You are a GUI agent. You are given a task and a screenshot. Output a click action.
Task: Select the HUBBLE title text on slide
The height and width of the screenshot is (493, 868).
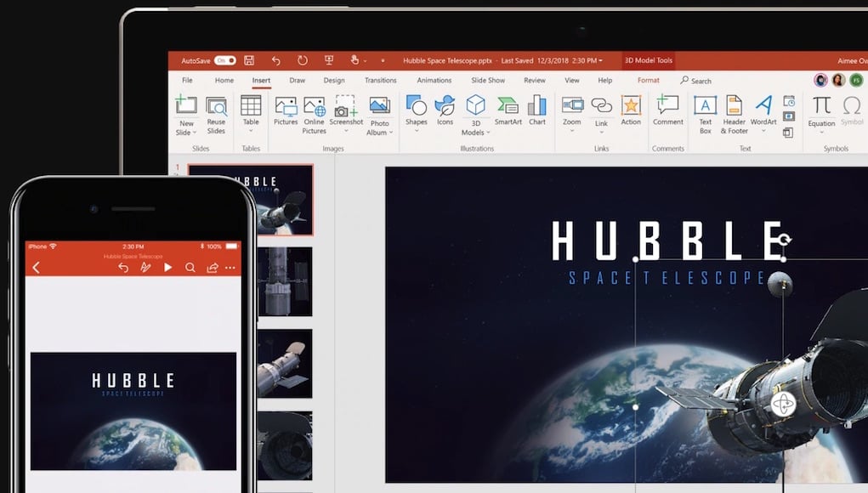(667, 241)
